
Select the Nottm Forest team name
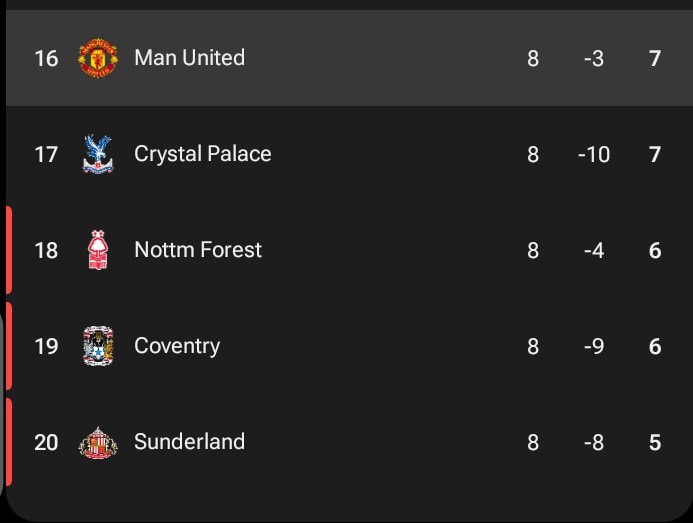(x=198, y=250)
